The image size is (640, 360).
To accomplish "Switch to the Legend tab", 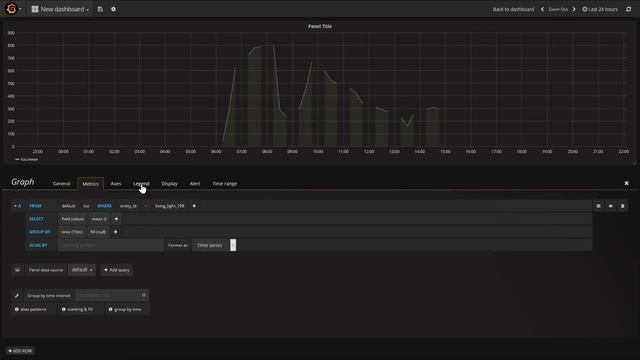I will coord(141,184).
